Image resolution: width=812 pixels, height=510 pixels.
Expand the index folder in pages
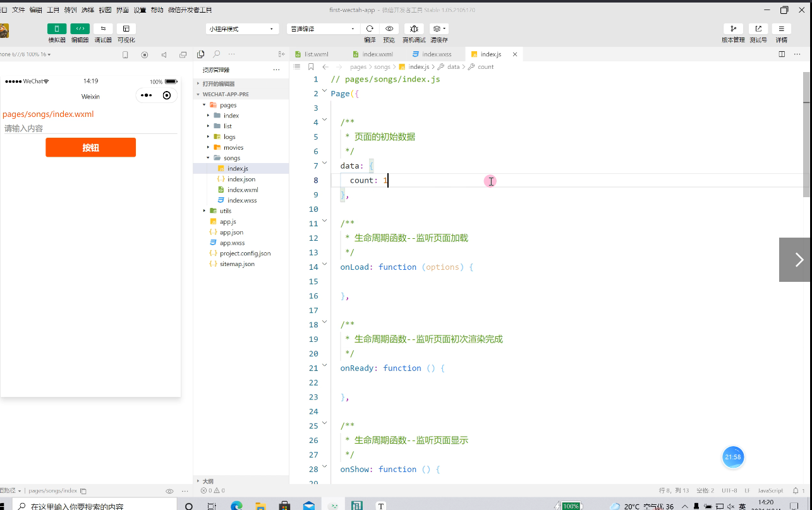[x=208, y=116]
